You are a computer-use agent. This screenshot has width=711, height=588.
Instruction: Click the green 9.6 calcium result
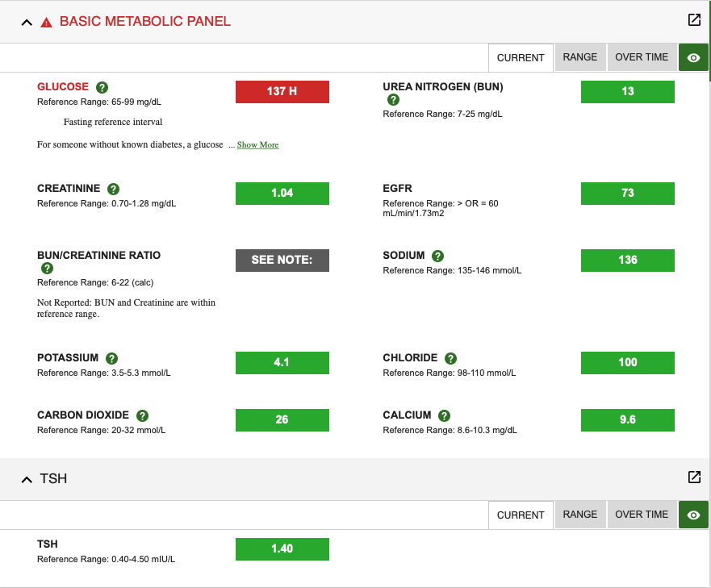(628, 419)
